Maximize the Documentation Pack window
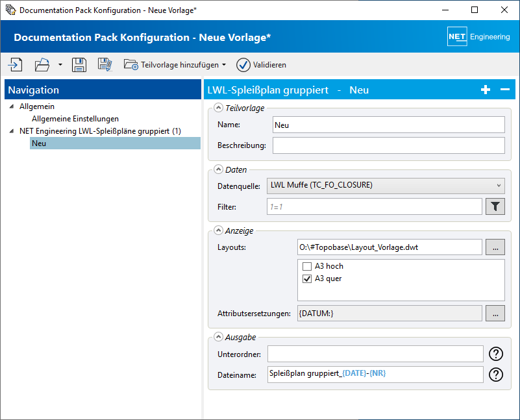Screen dimensions: 520x420 pyautogui.click(x=475, y=10)
